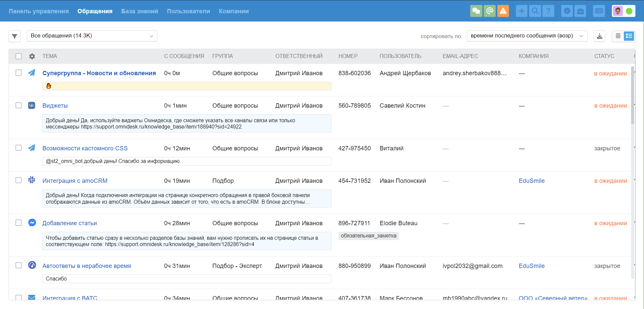644x309 pixels.
Task: Open search with the magnifier icon
Action: [x=535, y=11]
